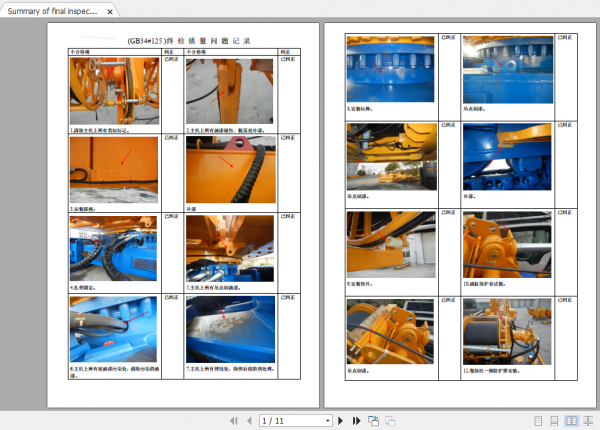Go to the next page
This screenshot has height=430, width=600.
[x=340, y=421]
